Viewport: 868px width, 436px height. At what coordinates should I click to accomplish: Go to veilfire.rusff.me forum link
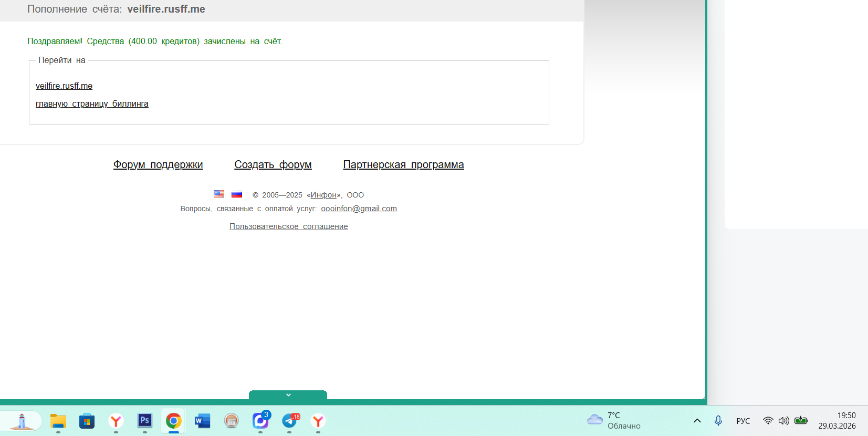64,86
